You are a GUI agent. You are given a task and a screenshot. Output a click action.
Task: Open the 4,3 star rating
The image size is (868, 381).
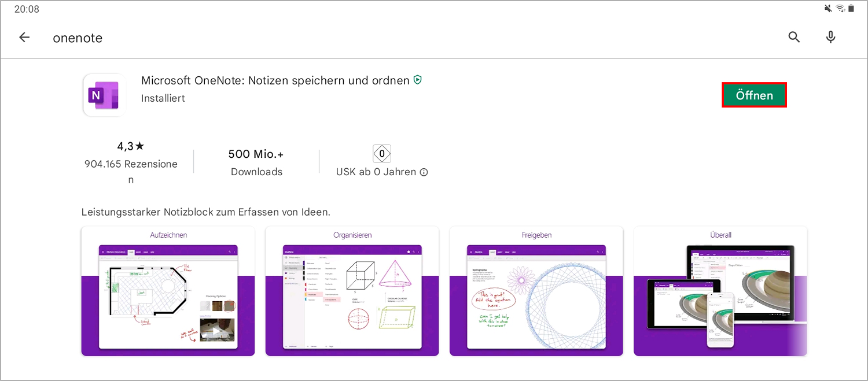pyautogui.click(x=131, y=147)
